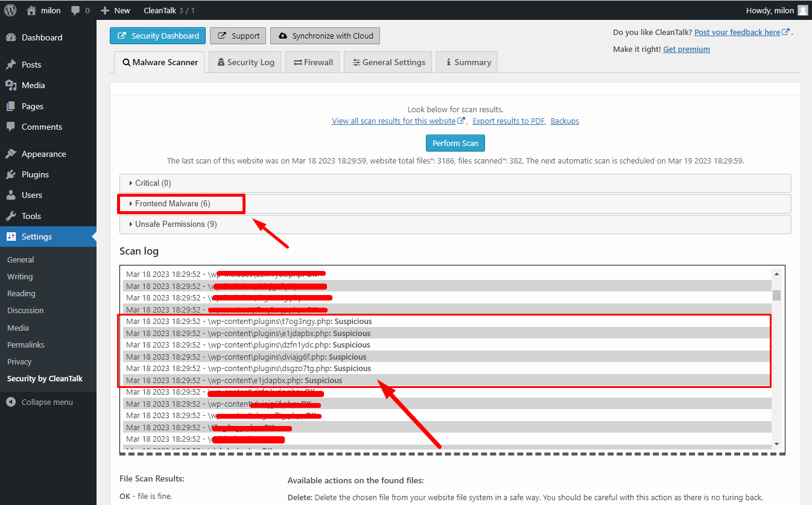Open the Summary tab
812x505 pixels.
click(467, 62)
